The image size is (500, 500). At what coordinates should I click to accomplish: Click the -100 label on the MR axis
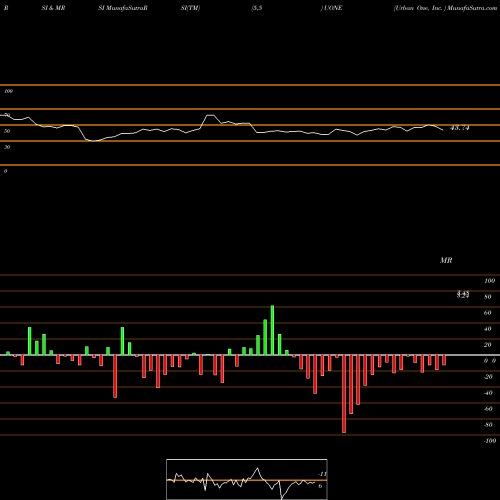point(490,441)
